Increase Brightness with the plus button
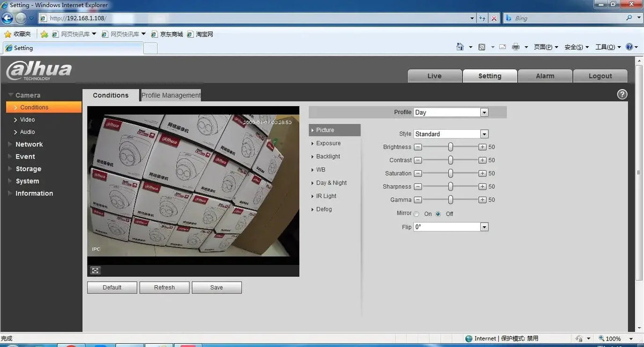The height and width of the screenshot is (347, 644). (482, 147)
